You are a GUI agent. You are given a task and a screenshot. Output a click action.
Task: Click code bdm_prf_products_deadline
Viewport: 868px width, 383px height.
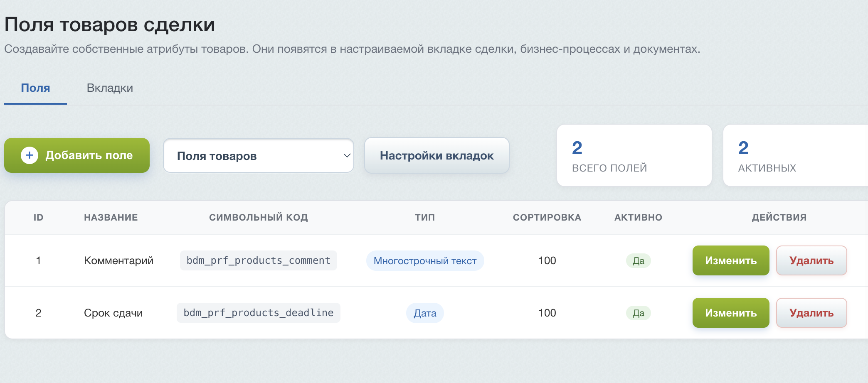point(259,313)
